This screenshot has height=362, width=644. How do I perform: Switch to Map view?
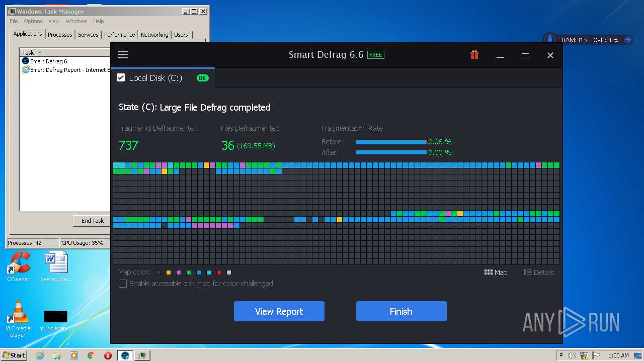click(x=496, y=273)
